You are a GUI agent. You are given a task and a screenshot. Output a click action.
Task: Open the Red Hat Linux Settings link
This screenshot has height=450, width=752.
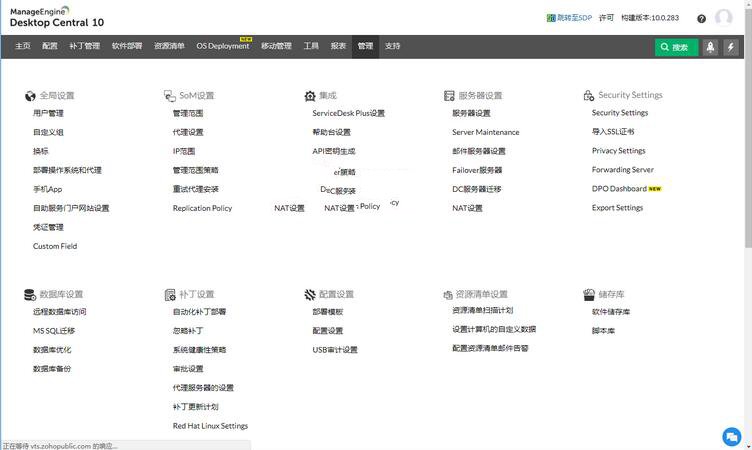[211, 426]
